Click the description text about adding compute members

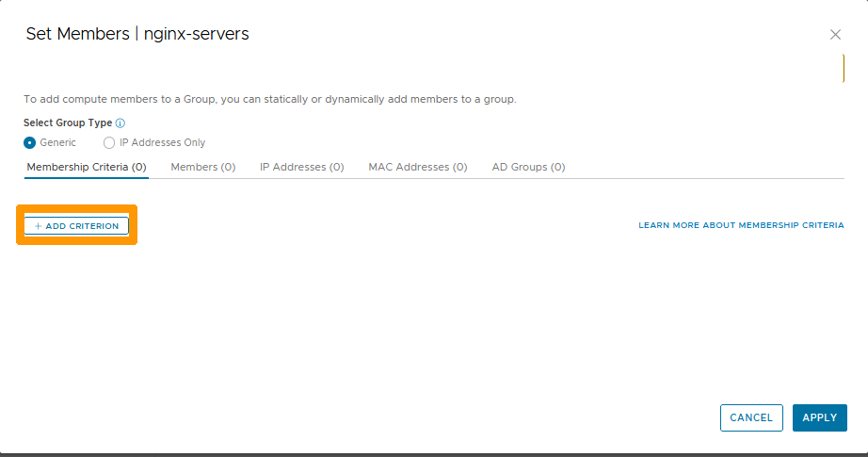[x=269, y=99]
